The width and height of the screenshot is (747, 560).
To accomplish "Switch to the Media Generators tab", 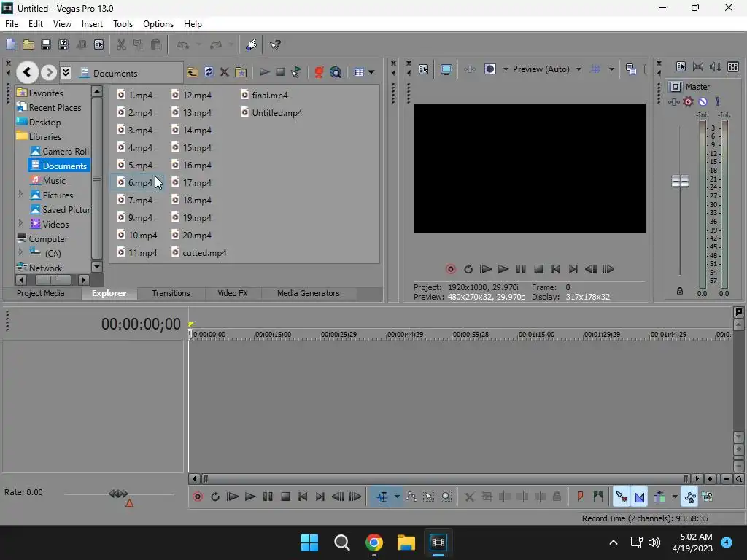I will click(x=309, y=293).
